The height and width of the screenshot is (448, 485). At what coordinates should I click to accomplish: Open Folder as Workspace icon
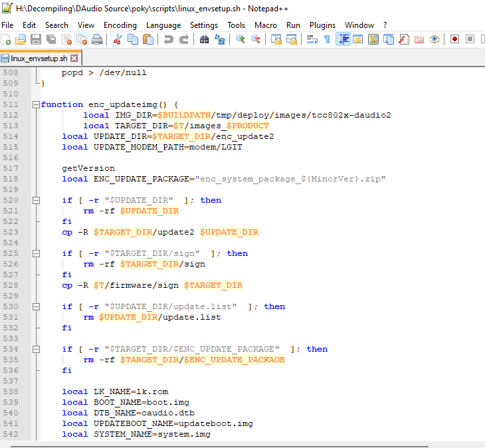(x=419, y=40)
